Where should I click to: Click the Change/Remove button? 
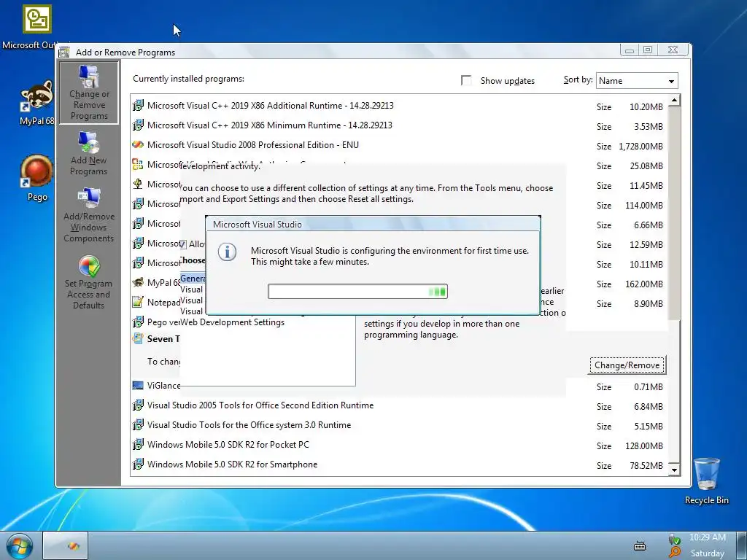point(627,365)
